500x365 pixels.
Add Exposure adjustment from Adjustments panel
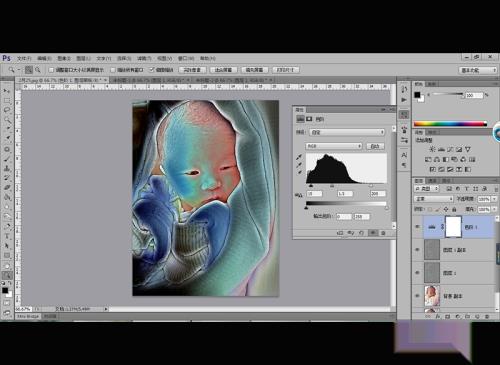[x=459, y=149]
